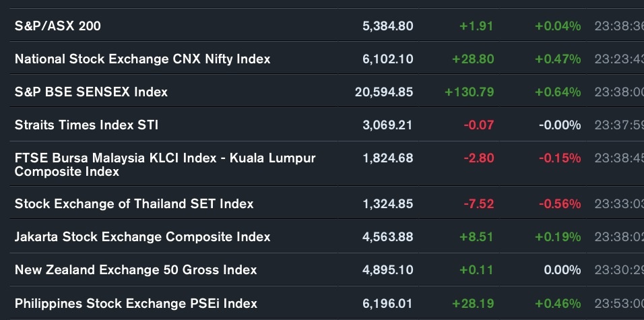This screenshot has height=320, width=644.
Task: Click the +0.19% Jakarta percent change
Action: tap(558, 237)
